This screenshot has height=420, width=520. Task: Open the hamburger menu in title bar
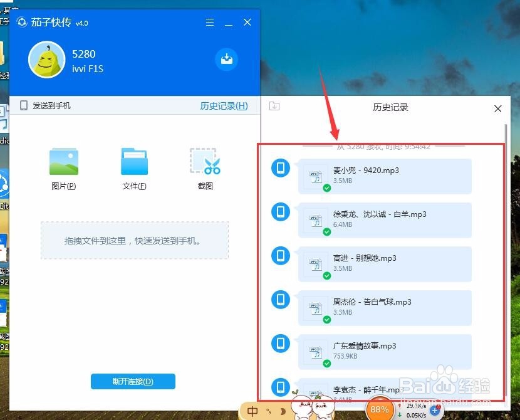point(209,22)
